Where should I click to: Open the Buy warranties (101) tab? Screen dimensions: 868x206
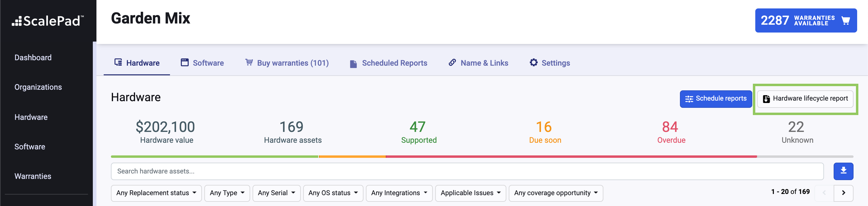pos(287,63)
